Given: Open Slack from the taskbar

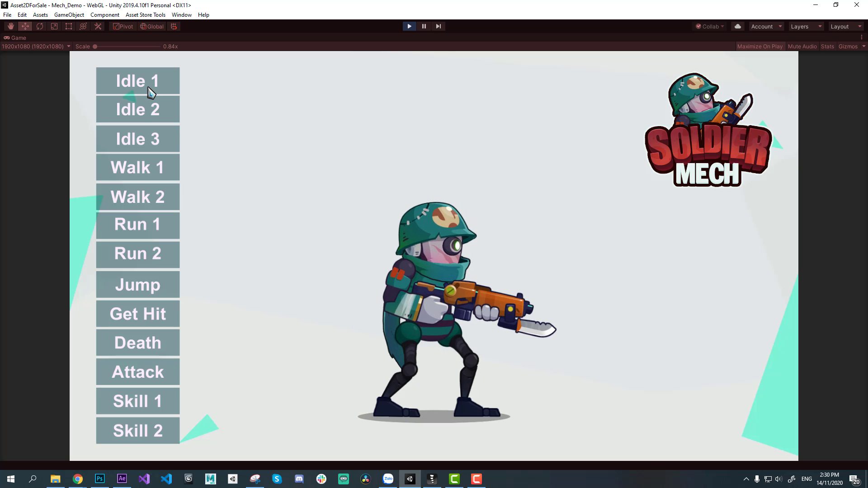Looking at the screenshot, I should click(x=321, y=479).
